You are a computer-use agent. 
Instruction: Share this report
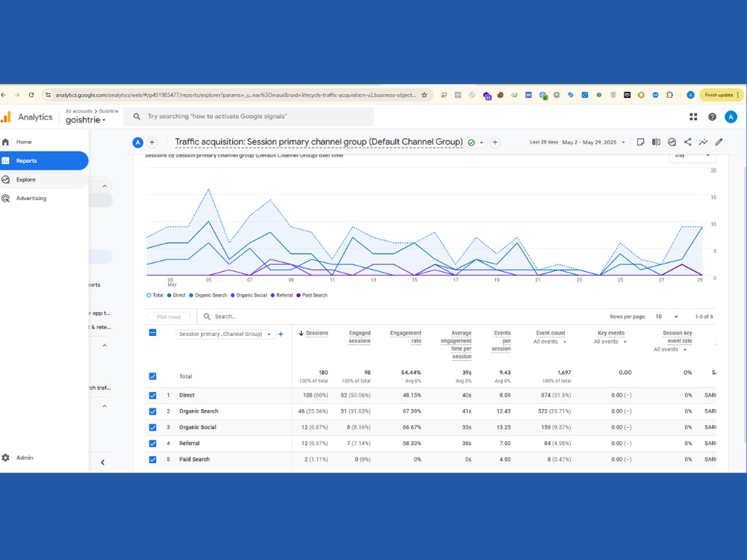(x=687, y=142)
